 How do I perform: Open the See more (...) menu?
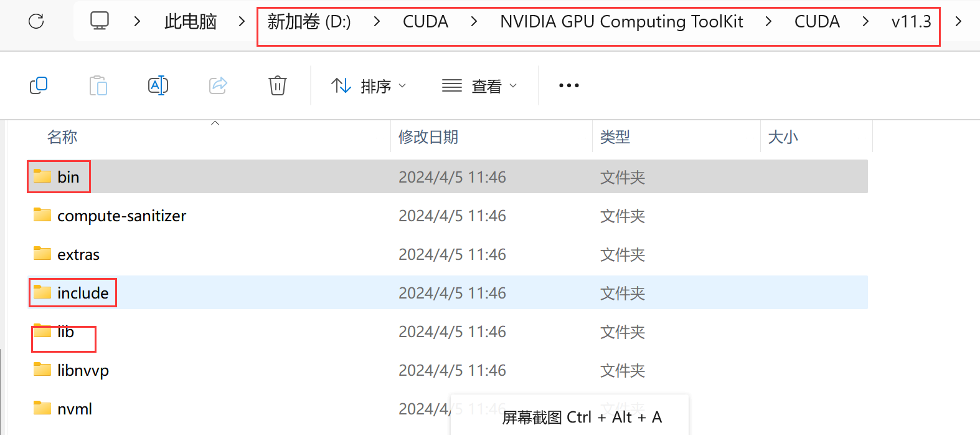(568, 85)
